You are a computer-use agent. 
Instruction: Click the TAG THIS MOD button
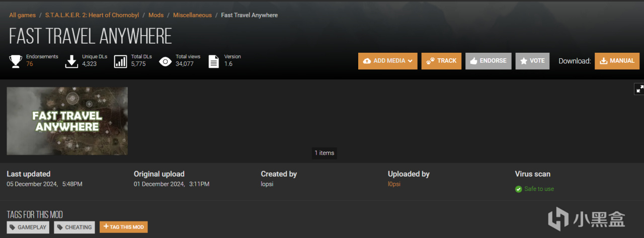pyautogui.click(x=124, y=227)
